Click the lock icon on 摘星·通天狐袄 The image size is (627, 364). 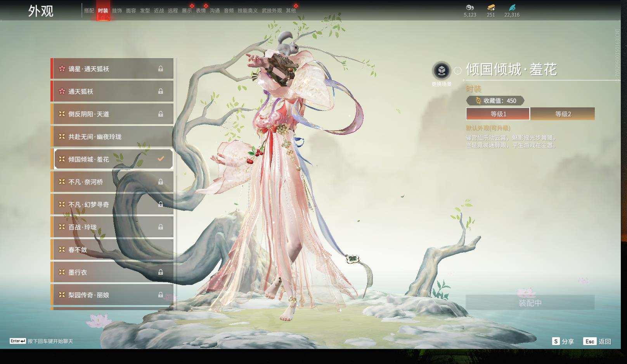coord(161,69)
